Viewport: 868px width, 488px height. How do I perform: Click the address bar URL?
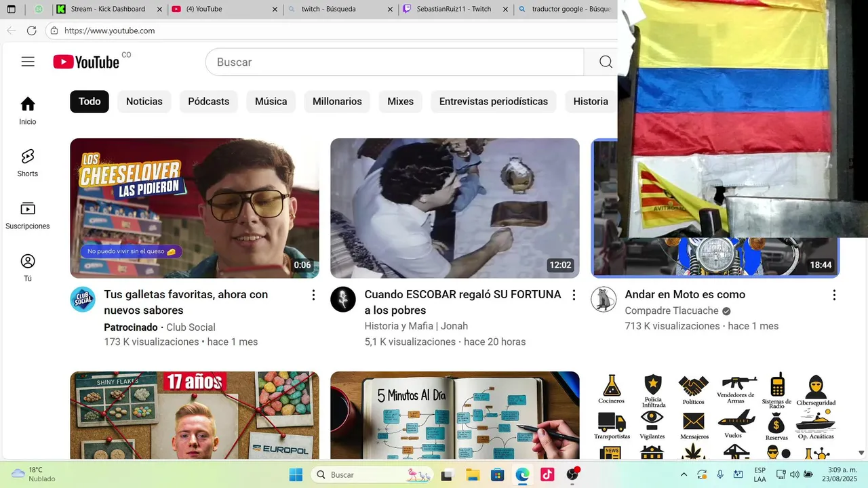(x=109, y=30)
